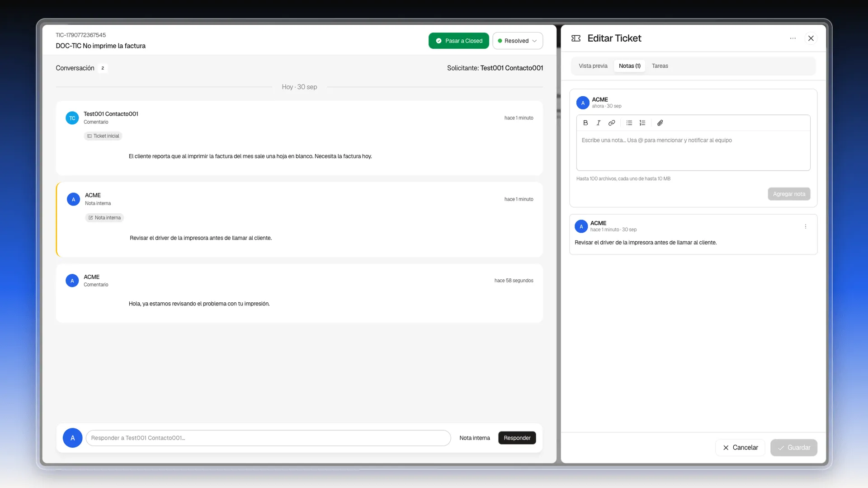Click the Conversación count badge
The height and width of the screenshot is (488, 868).
103,68
